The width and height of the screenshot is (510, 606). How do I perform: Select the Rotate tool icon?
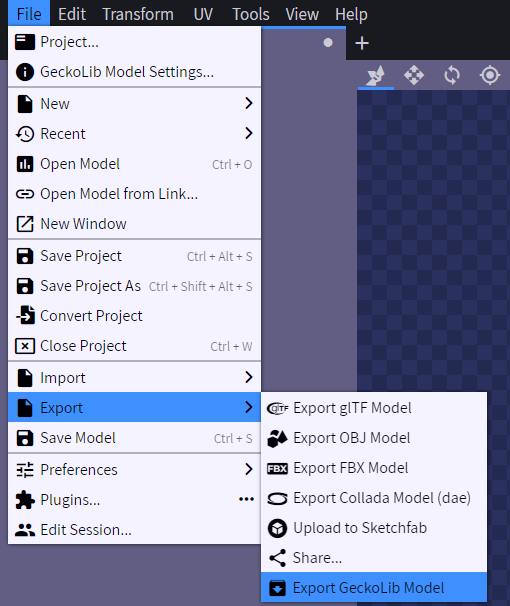coord(452,75)
